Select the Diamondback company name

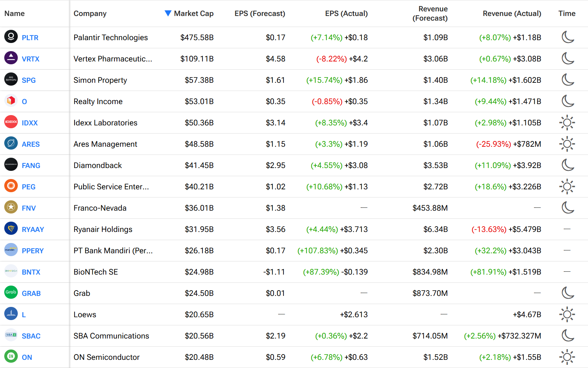[x=97, y=166]
